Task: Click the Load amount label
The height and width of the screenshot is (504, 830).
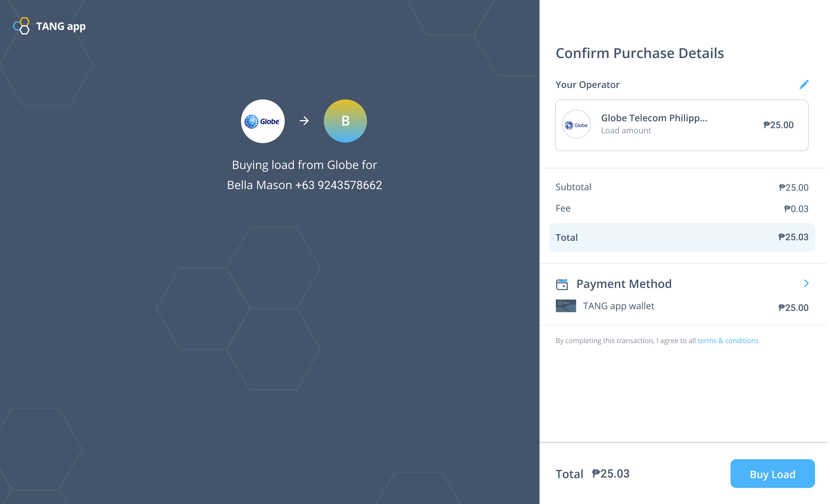Action: click(x=626, y=130)
